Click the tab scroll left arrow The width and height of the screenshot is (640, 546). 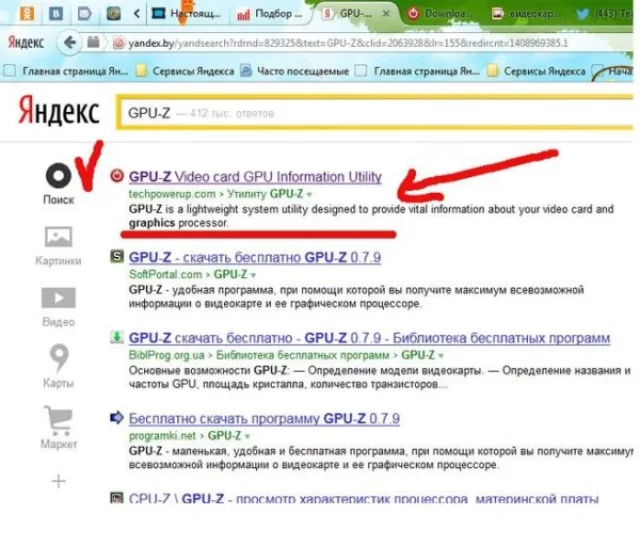pyautogui.click(x=137, y=14)
